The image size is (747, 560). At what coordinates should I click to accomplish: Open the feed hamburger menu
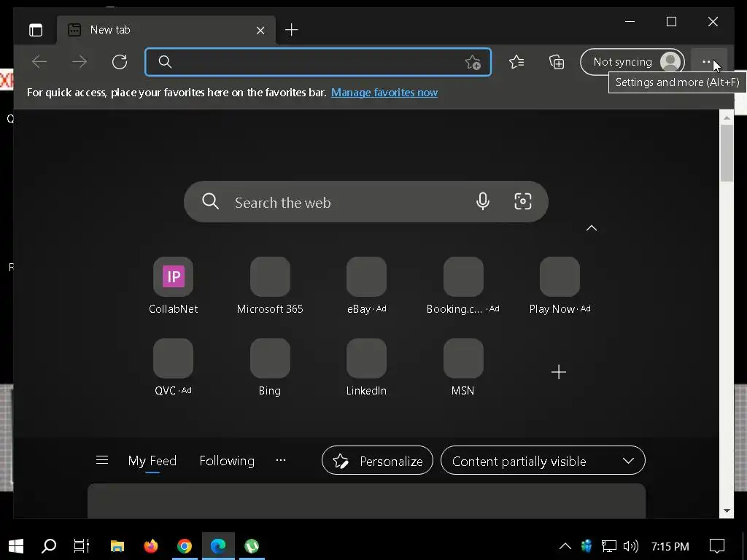pos(102,460)
